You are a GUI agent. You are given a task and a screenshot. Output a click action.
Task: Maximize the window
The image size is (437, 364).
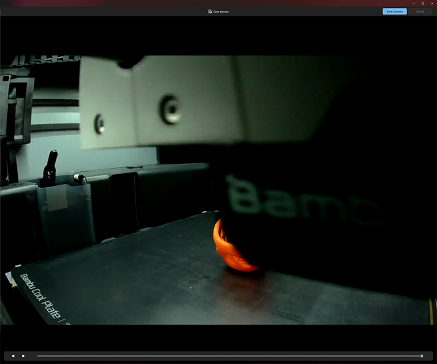click(423, 3)
